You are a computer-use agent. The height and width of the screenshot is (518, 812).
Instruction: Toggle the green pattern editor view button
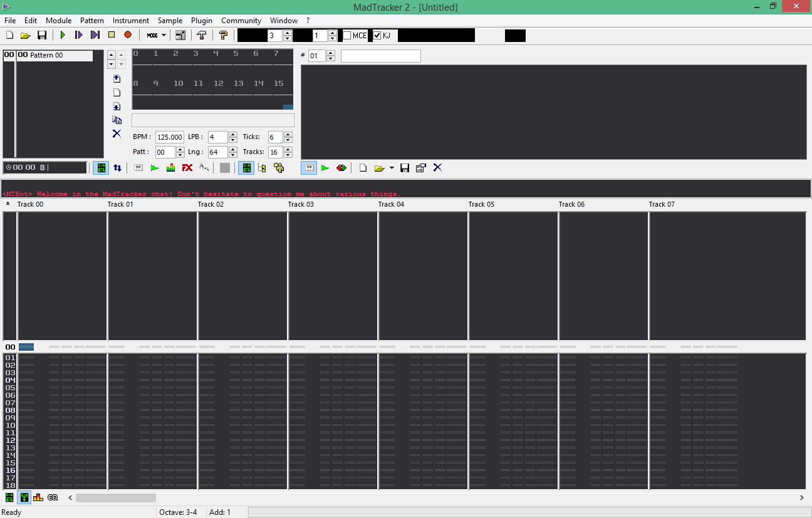(100, 168)
